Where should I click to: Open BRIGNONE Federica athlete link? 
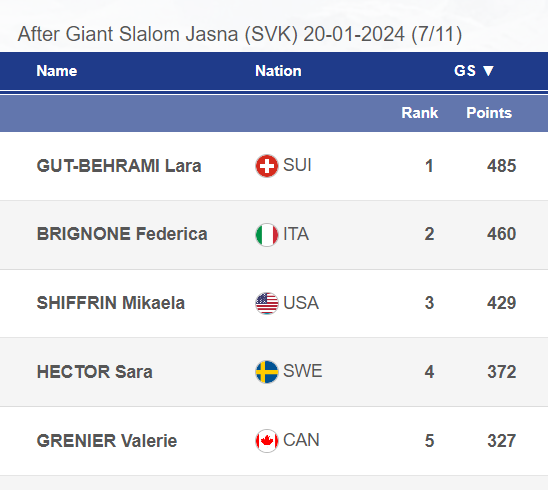tap(122, 234)
